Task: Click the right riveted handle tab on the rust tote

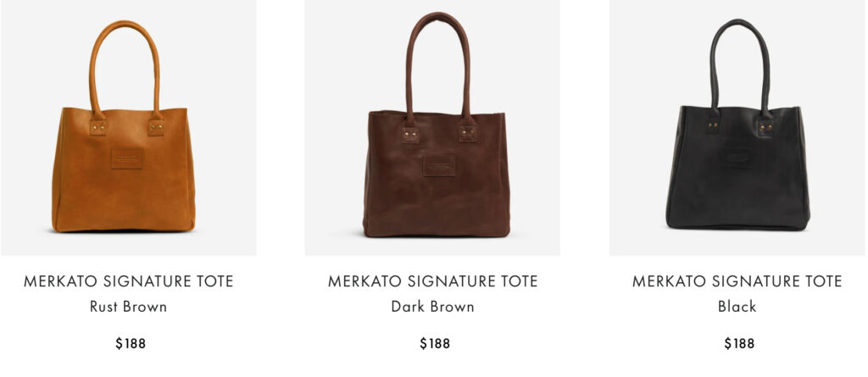Action: [x=156, y=128]
